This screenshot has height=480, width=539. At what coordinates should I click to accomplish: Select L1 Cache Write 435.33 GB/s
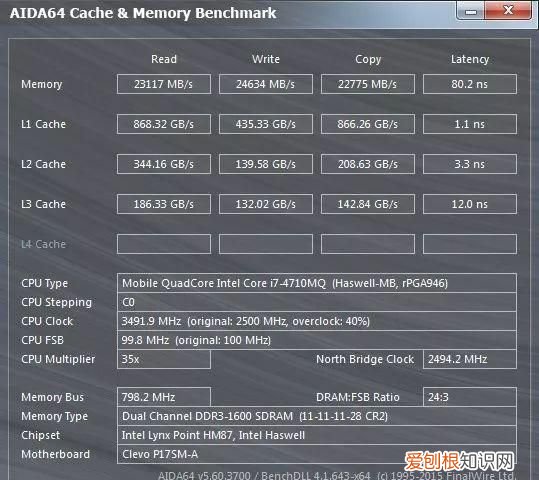(x=266, y=124)
